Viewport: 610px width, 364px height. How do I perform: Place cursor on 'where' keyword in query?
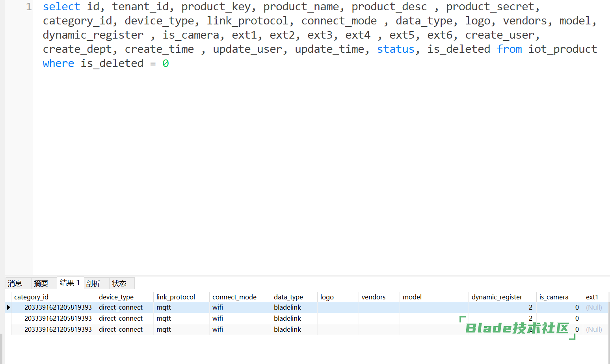58,63
